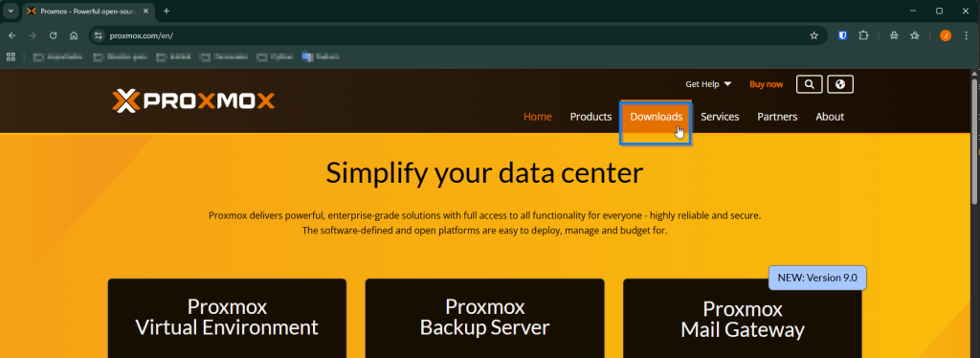Open the Downloads menu item

tap(656, 117)
